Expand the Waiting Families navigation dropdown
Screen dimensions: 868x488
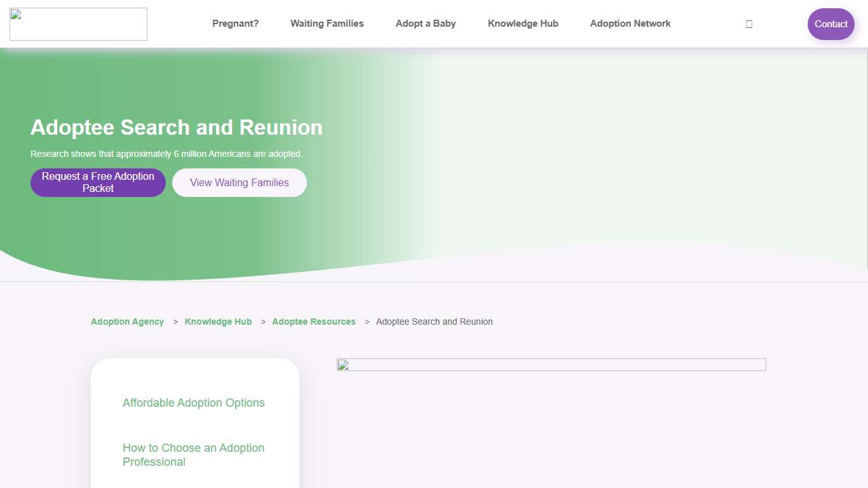tap(327, 24)
